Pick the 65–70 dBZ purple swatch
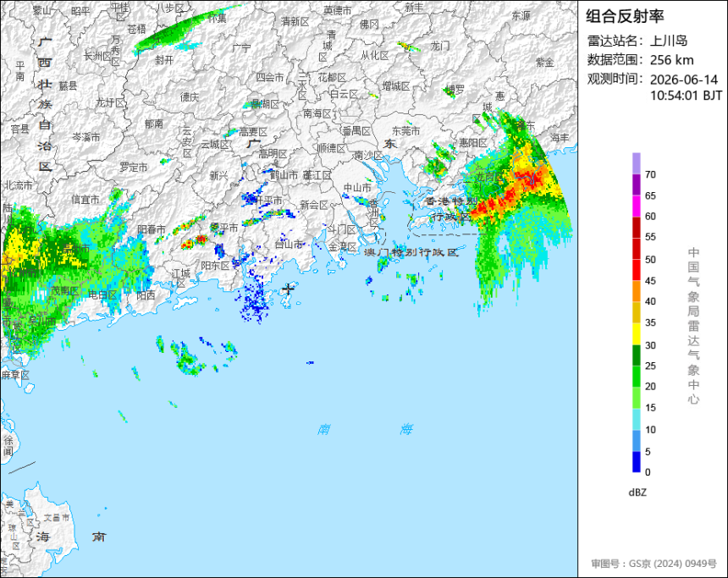This screenshot has height=578, width=728. 636,184
